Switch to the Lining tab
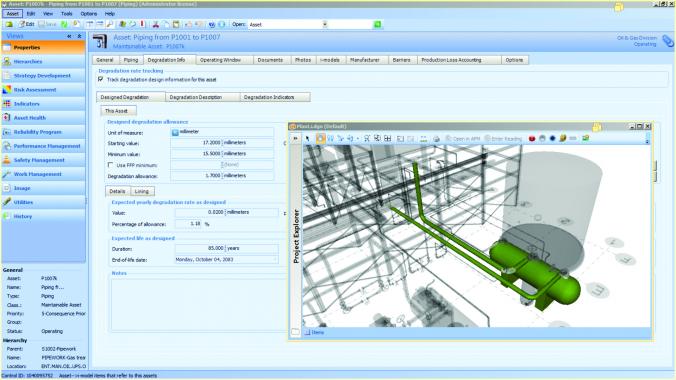This screenshot has height=380, width=676. point(141,191)
